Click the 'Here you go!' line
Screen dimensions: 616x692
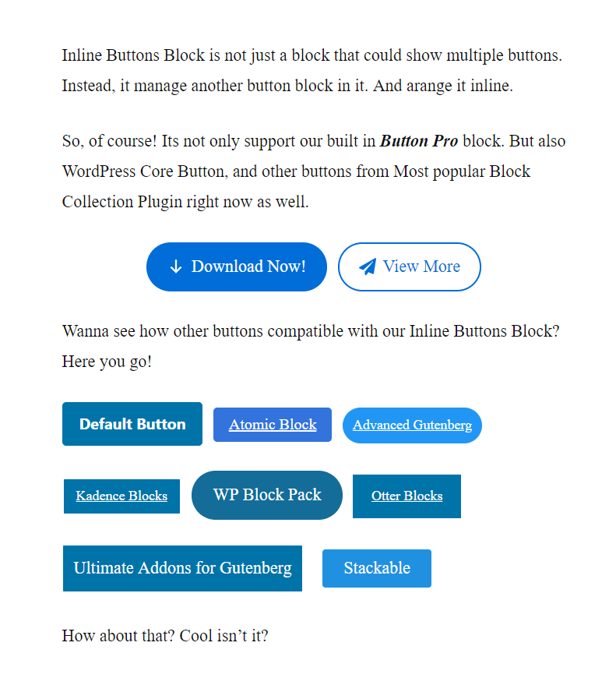107,362
